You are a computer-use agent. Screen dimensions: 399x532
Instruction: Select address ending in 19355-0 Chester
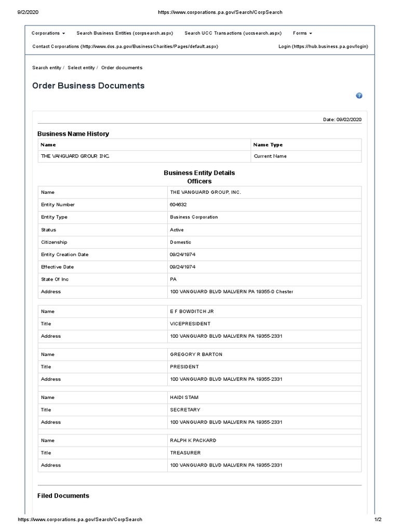click(231, 292)
